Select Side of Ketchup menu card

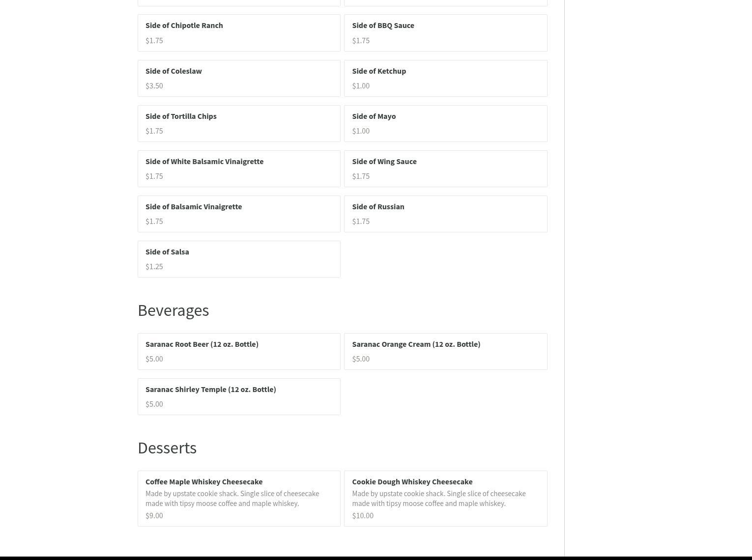(x=445, y=78)
